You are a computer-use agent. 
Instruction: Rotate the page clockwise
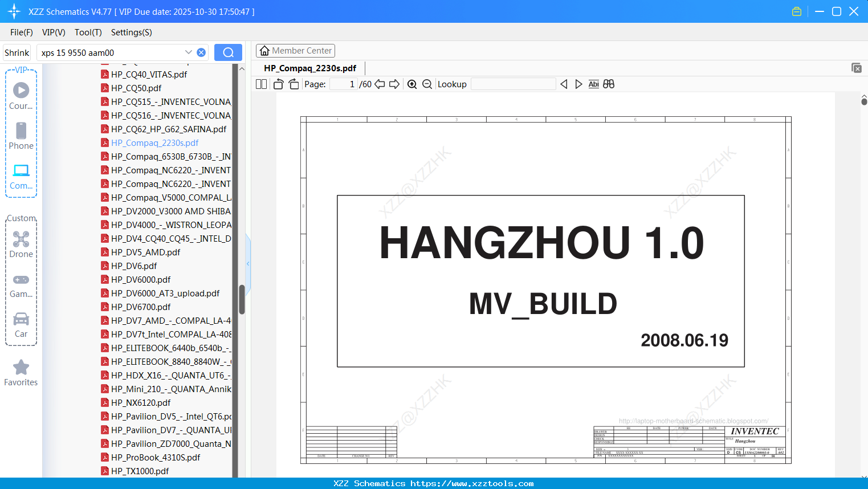(294, 84)
